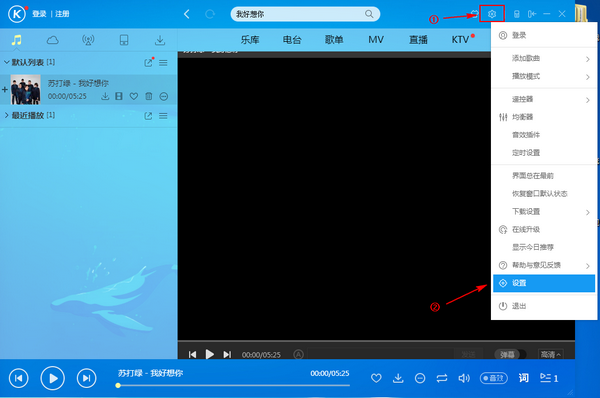This screenshot has height=398, width=600.
Task: Expand the 添加歌曲 submenu
Action: [x=543, y=59]
